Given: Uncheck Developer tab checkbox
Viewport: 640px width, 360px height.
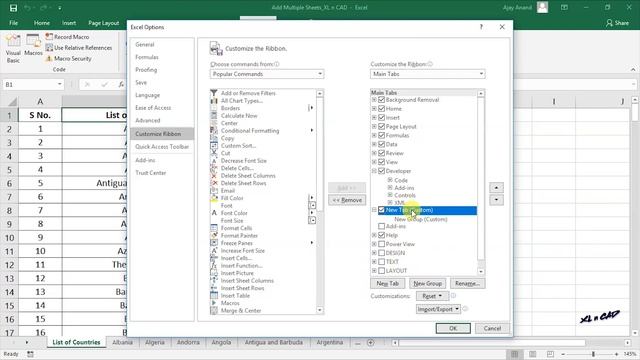Looking at the screenshot, I should pyautogui.click(x=382, y=171).
